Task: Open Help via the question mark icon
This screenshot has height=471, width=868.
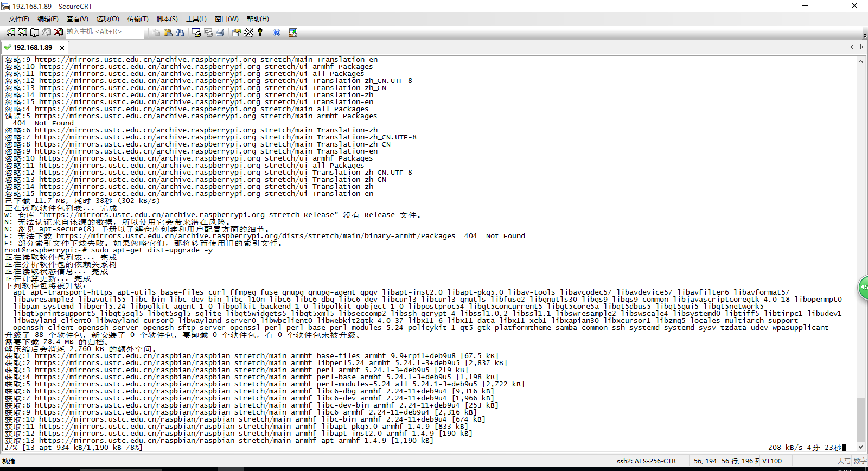Action: tap(277, 33)
